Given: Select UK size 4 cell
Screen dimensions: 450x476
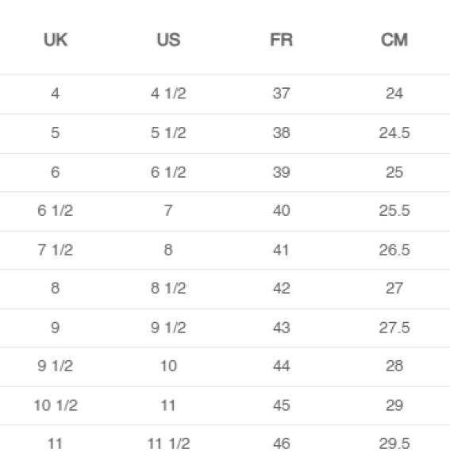Looking at the screenshot, I should [56, 93].
